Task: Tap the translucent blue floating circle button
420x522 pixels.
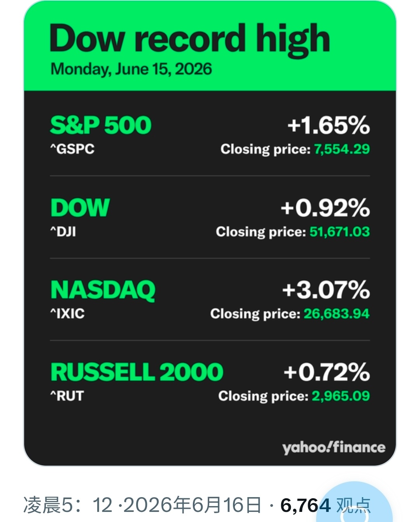Action: [354, 503]
